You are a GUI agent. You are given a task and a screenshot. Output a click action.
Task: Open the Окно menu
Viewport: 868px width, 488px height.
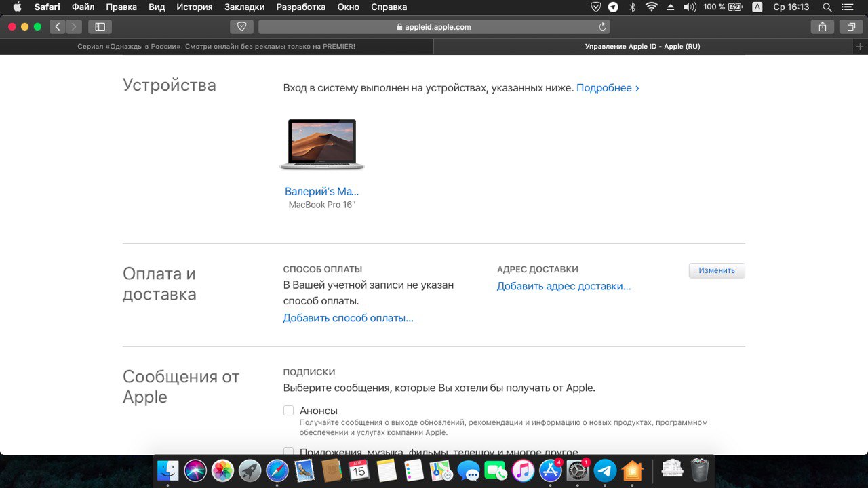click(348, 7)
